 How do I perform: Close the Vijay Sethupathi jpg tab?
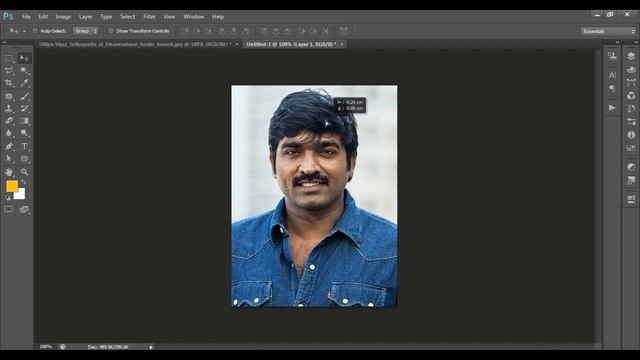237,44
